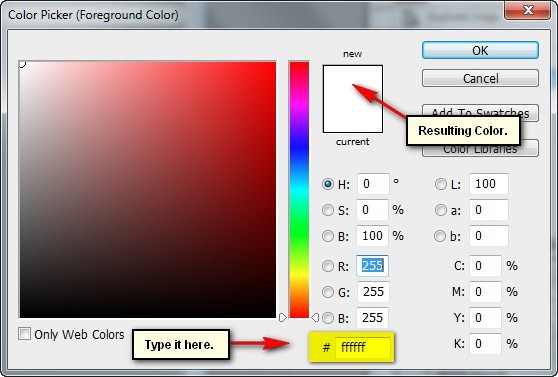Click the blue B value input field
Image resolution: width=558 pixels, height=377 pixels.
[372, 318]
